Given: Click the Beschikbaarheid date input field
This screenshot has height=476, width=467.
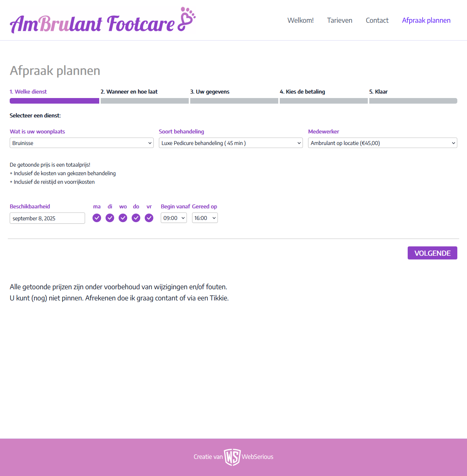Looking at the screenshot, I should 47,218.
